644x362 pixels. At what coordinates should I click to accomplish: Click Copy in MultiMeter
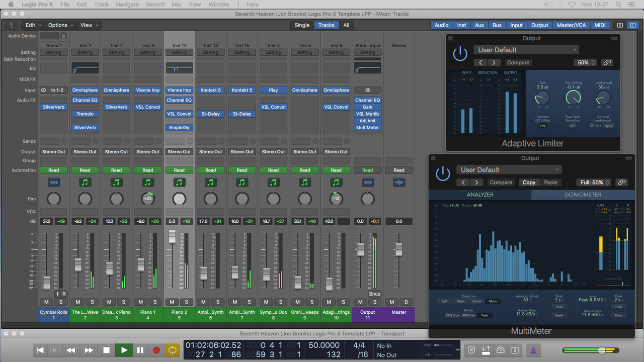point(529,183)
